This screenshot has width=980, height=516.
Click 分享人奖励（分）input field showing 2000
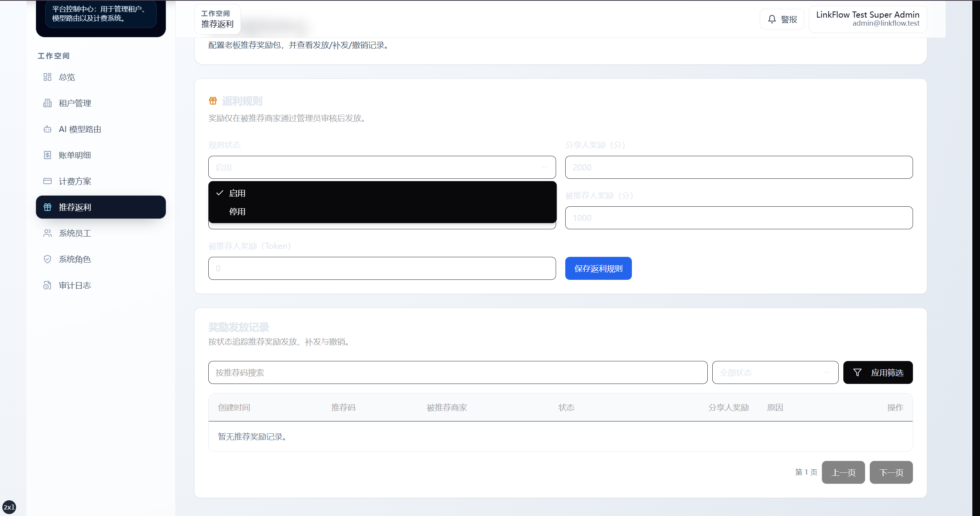point(739,167)
